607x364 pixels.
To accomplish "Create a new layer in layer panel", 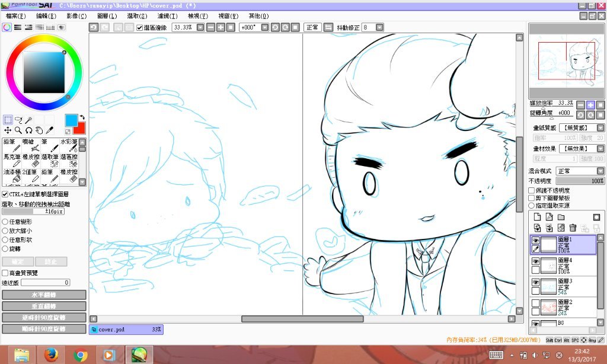I will [x=537, y=217].
